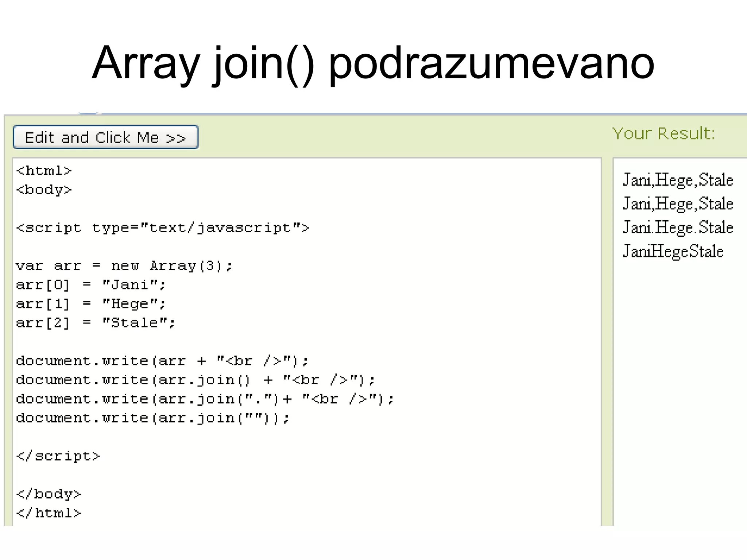
Task: Click the <body> opening tag line
Action: [44, 190]
